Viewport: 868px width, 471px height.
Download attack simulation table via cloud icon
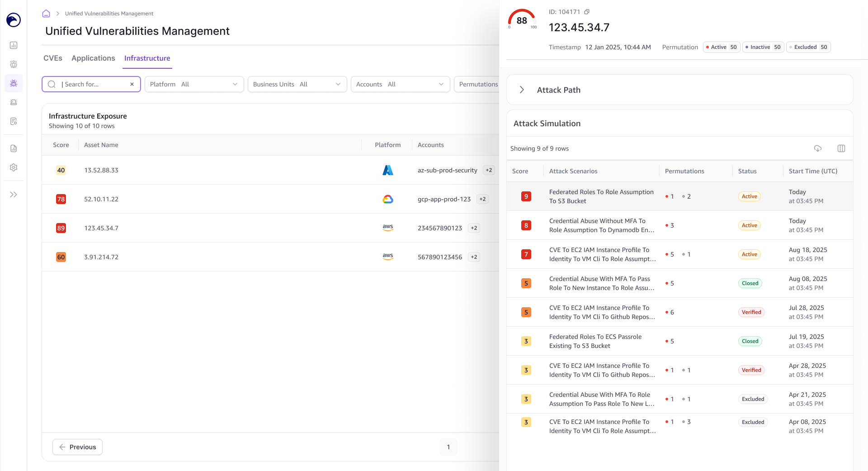pyautogui.click(x=818, y=148)
